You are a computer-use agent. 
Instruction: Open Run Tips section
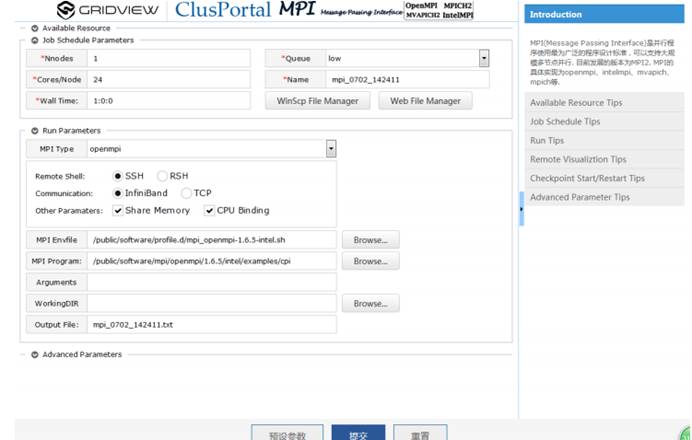click(604, 140)
